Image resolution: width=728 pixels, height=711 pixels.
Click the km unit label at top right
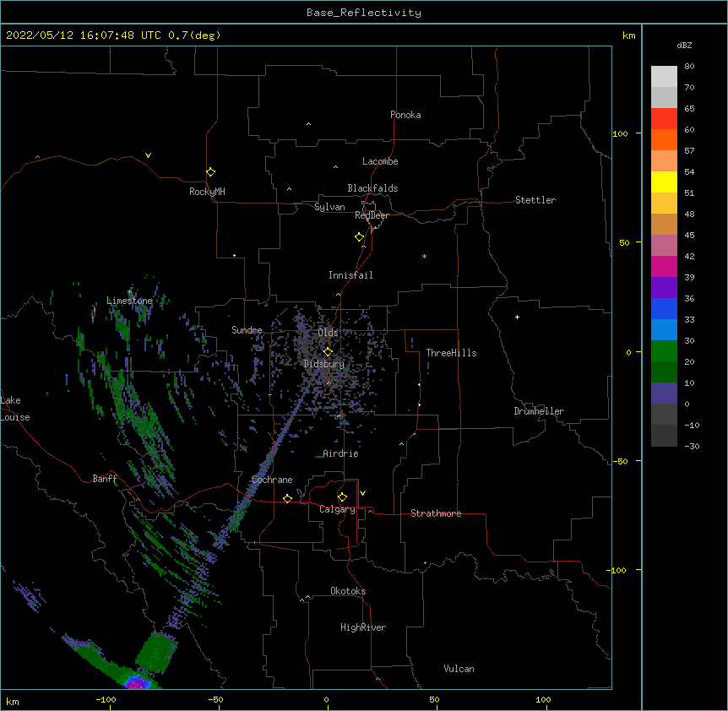pos(628,35)
